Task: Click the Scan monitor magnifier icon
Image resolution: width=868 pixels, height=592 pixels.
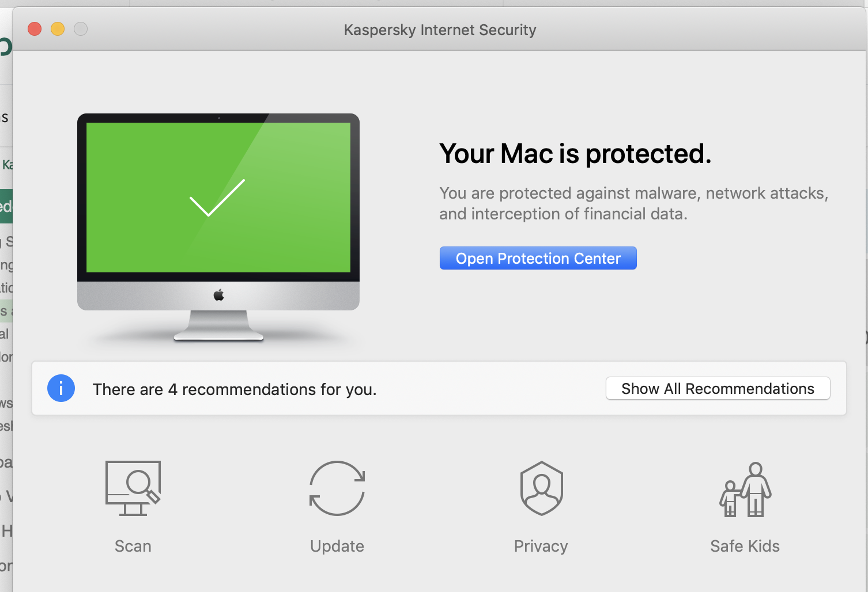Action: [x=133, y=488]
